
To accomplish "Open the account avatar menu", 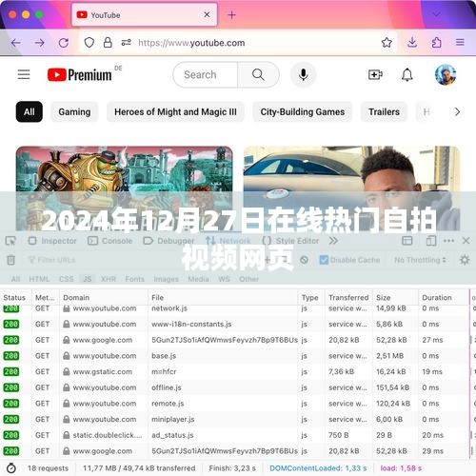I will click(446, 75).
